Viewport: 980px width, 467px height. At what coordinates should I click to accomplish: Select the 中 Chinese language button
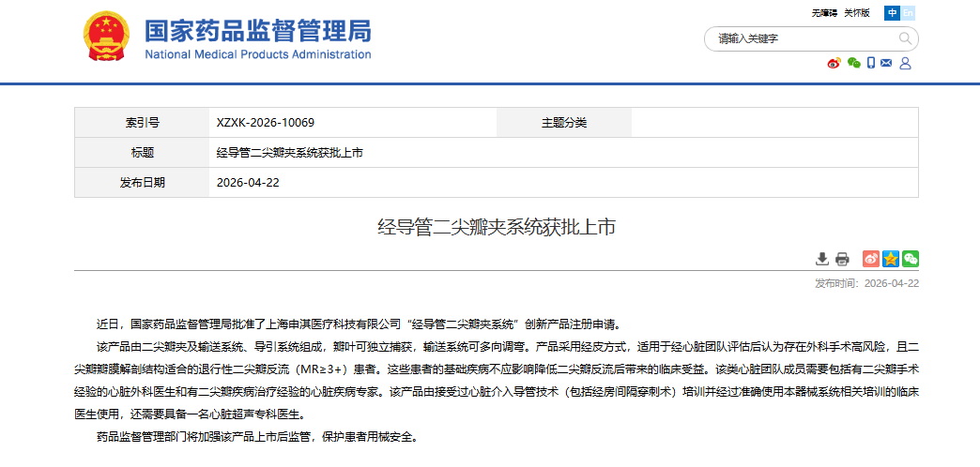pyautogui.click(x=892, y=13)
